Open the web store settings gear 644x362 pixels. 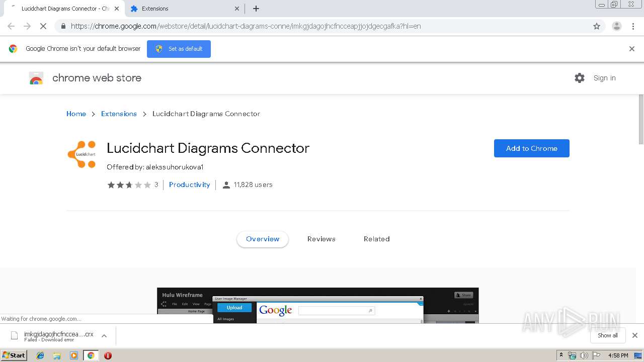(580, 78)
